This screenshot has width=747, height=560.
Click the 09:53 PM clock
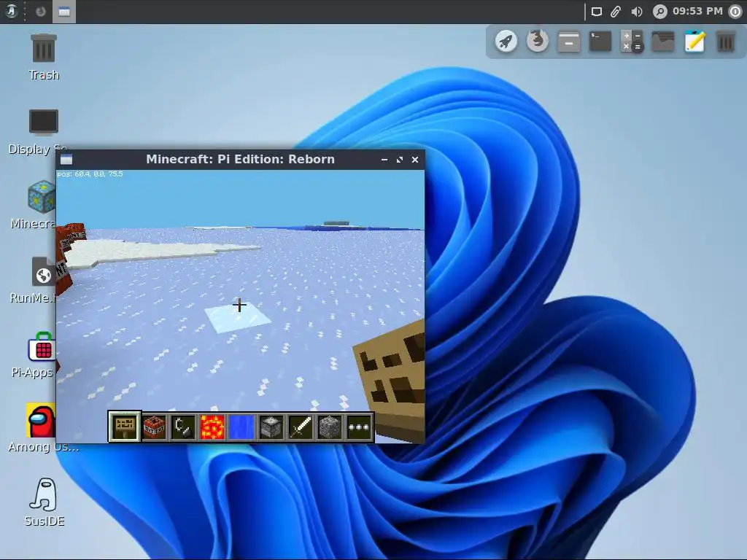coord(697,11)
